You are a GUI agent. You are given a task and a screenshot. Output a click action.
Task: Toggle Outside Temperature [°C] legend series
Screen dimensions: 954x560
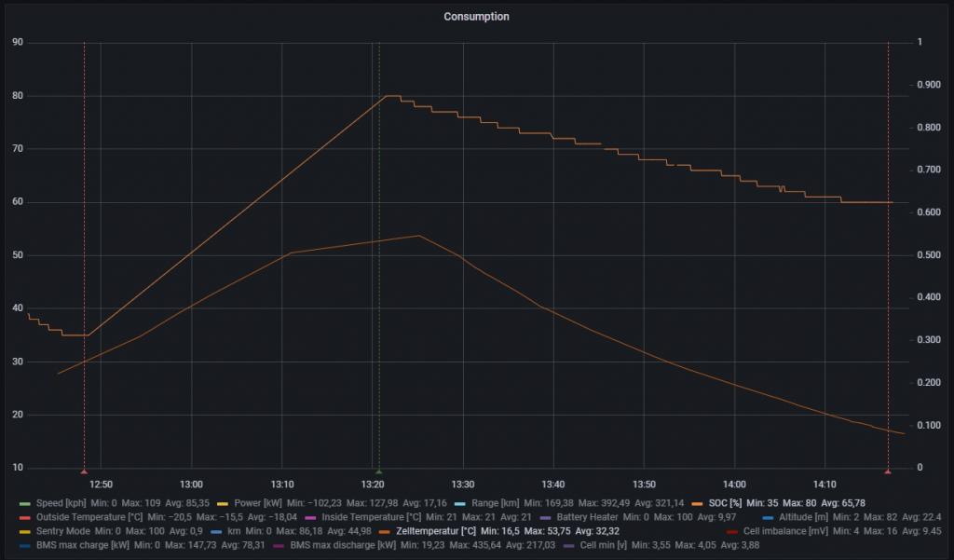click(x=89, y=517)
